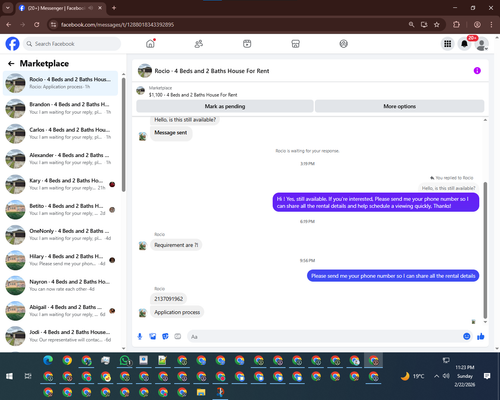Image resolution: width=500 pixels, height=400 pixels.
Task: Open Betito conversation in list
Action: pyautogui.click(x=60, y=209)
